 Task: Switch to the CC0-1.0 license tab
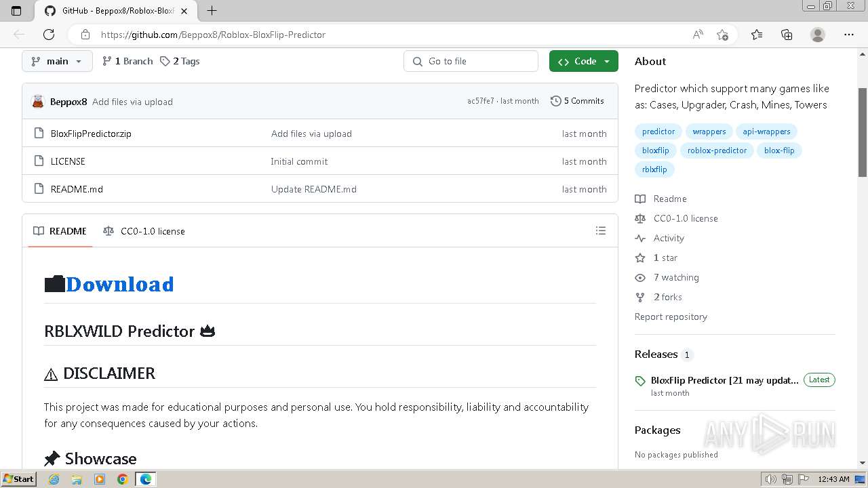[x=144, y=231]
